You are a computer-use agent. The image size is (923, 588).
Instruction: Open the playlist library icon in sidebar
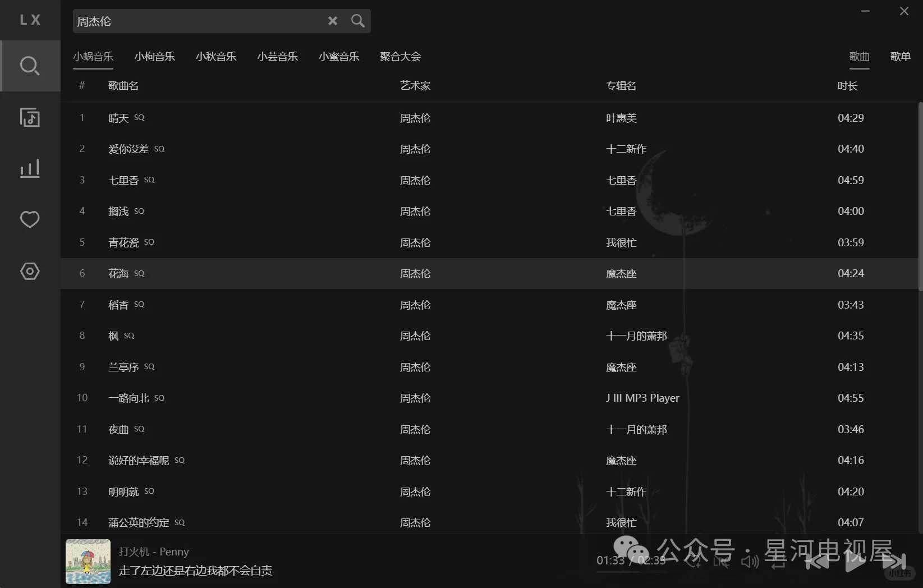click(x=30, y=117)
